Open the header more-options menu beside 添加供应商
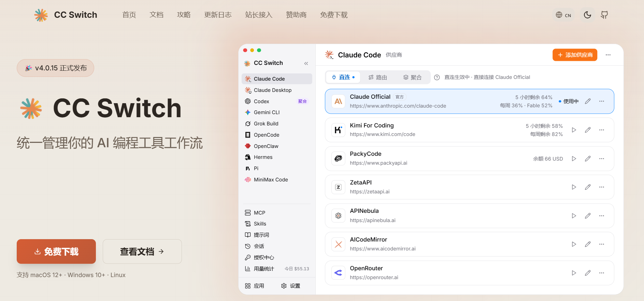The width and height of the screenshot is (644, 301). (x=608, y=55)
